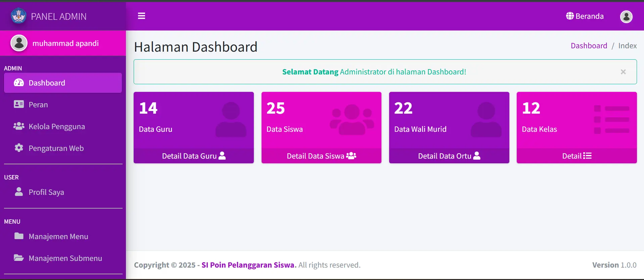Screen dimensions: 644x280
Task: Click the Manajemen Submenu open-folder icon
Action: click(x=19, y=258)
